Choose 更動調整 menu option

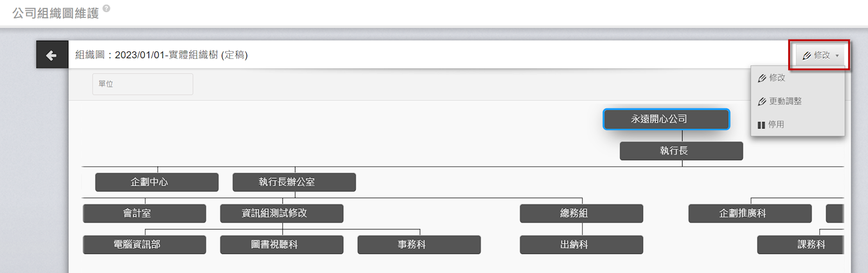784,101
